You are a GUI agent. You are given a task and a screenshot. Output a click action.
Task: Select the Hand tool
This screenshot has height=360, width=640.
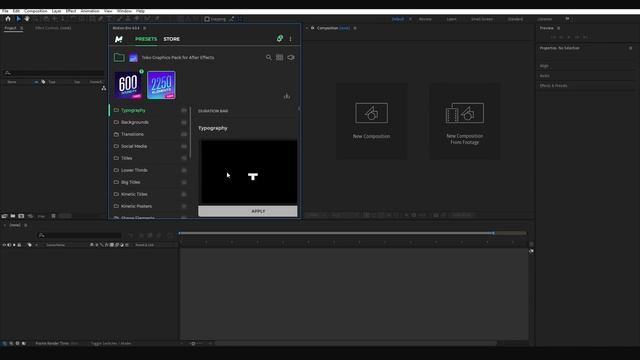pyautogui.click(x=27, y=19)
